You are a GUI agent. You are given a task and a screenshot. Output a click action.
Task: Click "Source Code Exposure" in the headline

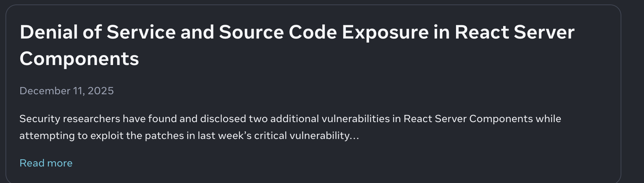[324, 32]
